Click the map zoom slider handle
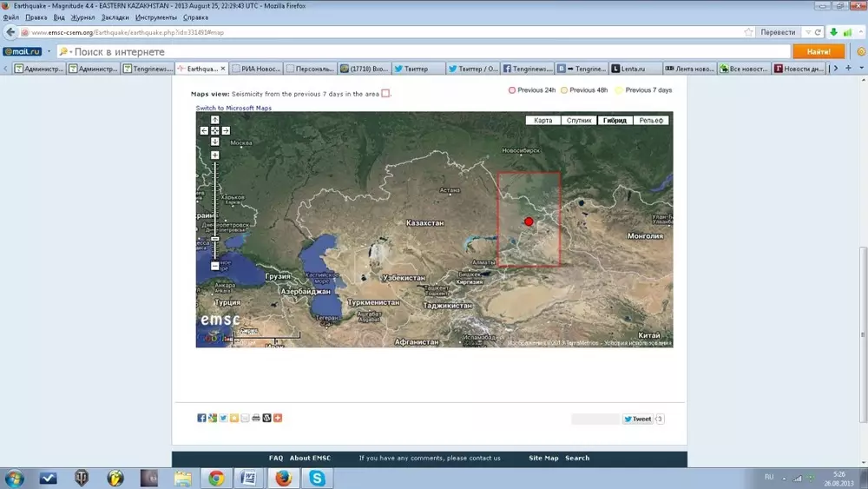The image size is (868, 489). 215,238
